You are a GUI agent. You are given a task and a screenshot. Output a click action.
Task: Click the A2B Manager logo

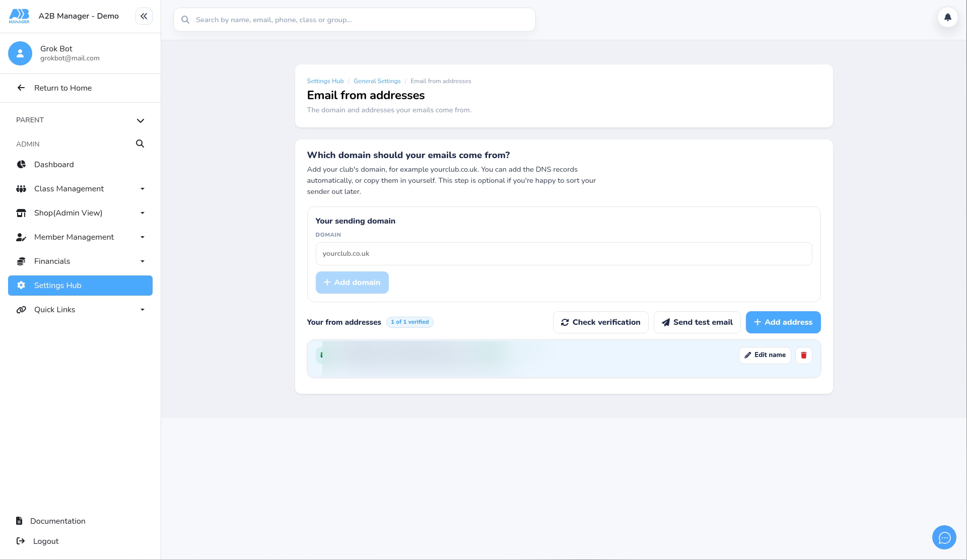(x=19, y=16)
